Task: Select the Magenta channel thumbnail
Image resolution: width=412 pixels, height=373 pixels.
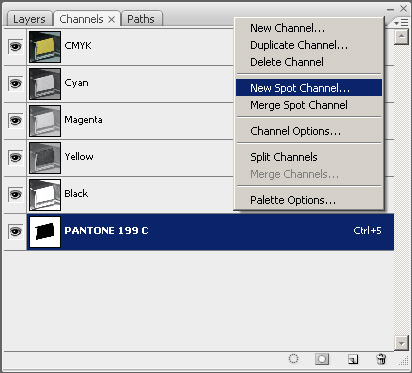Action: (45, 121)
